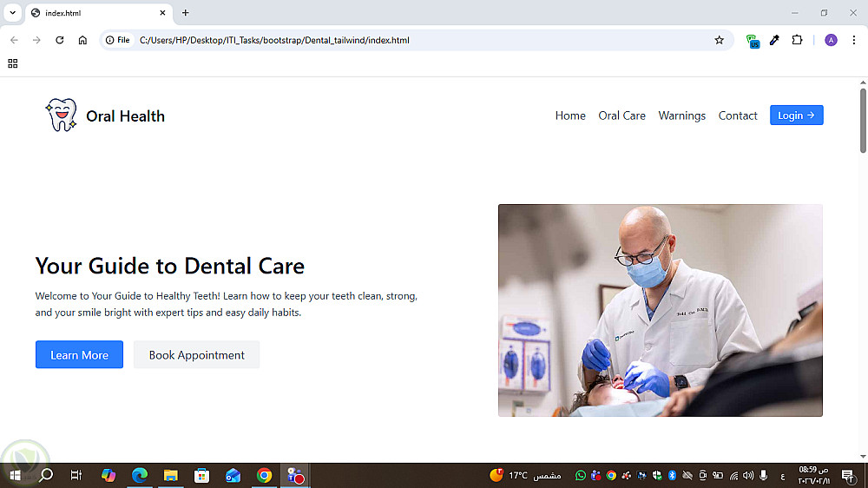Viewport: 868px width, 488px height.
Task: Open Outlook from the taskbar
Action: [233, 475]
